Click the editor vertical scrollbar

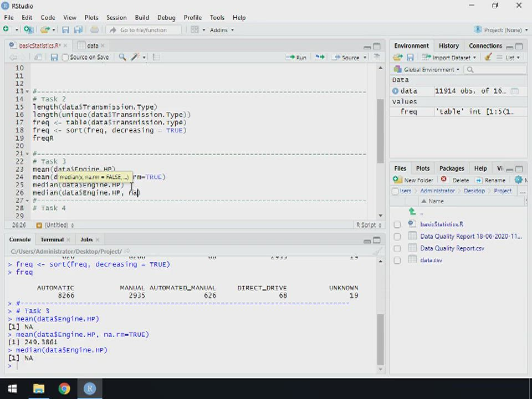point(380,131)
